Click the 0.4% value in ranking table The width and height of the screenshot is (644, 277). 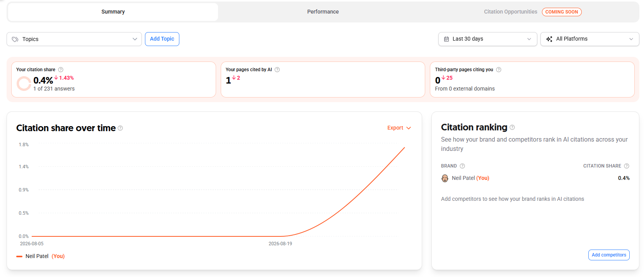pos(624,178)
